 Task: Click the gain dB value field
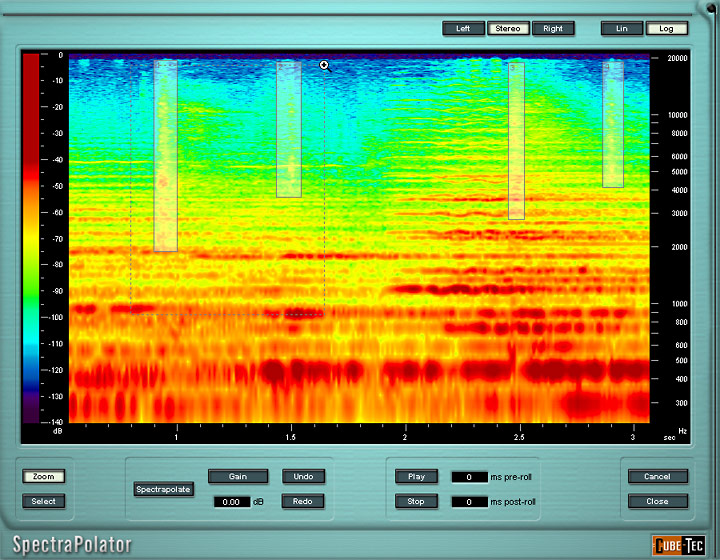231,502
